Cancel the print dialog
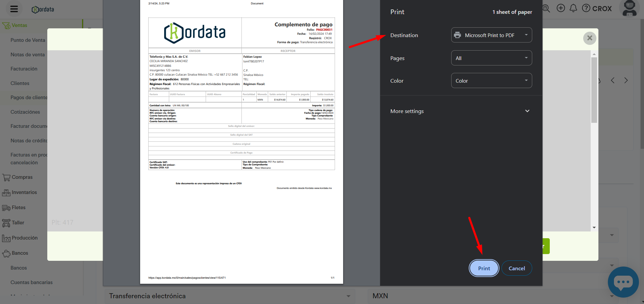Viewport: 644px width, 304px height. (x=516, y=268)
